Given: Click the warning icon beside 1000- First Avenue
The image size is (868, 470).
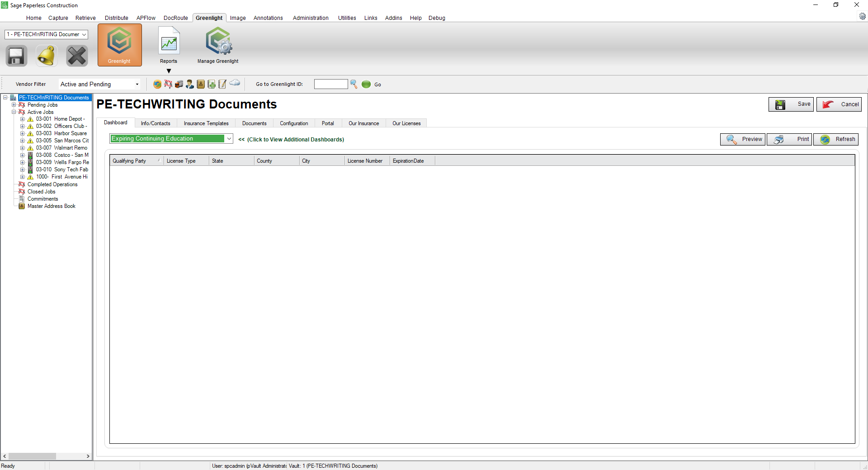Looking at the screenshot, I should pos(30,177).
